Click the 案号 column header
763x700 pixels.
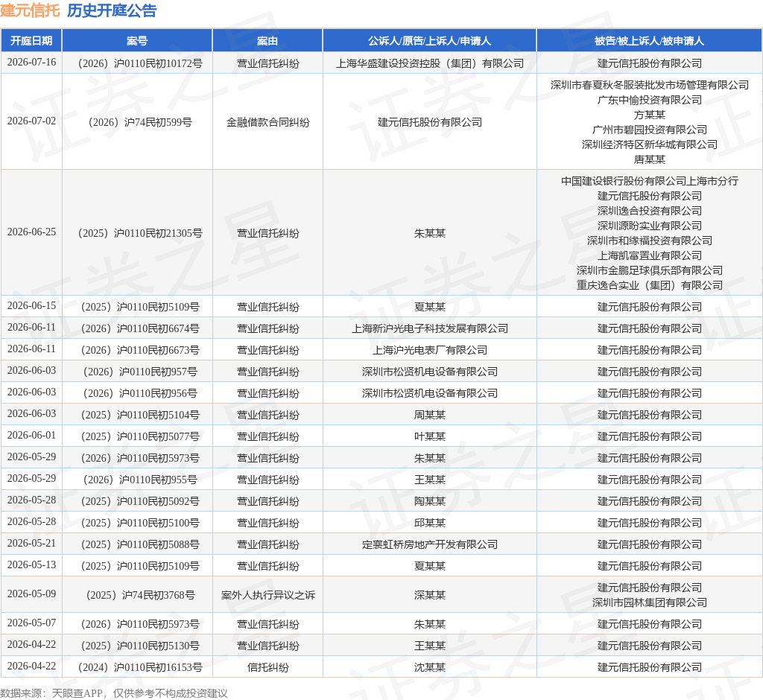137,41
